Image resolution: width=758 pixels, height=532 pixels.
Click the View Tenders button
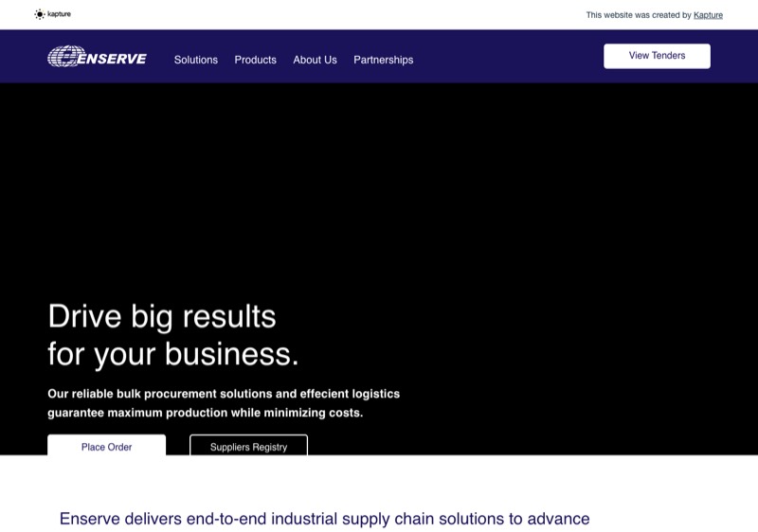(x=657, y=56)
